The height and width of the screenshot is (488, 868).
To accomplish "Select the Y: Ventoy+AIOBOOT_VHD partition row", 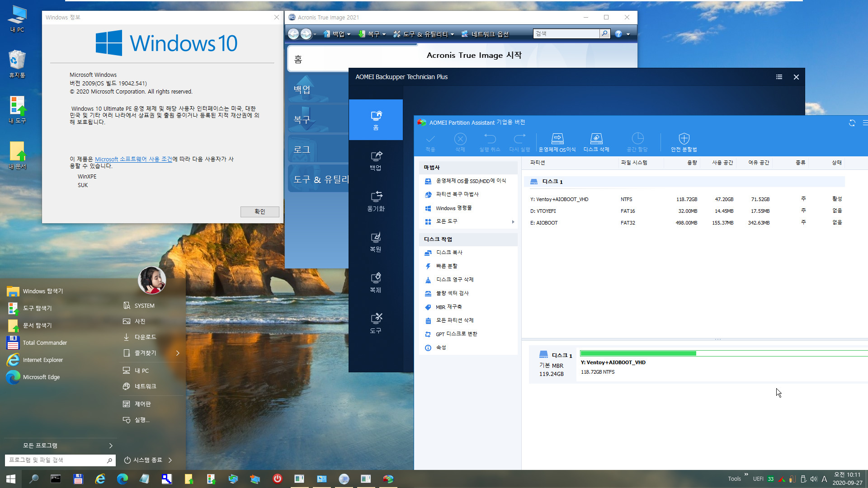I will tap(685, 199).
